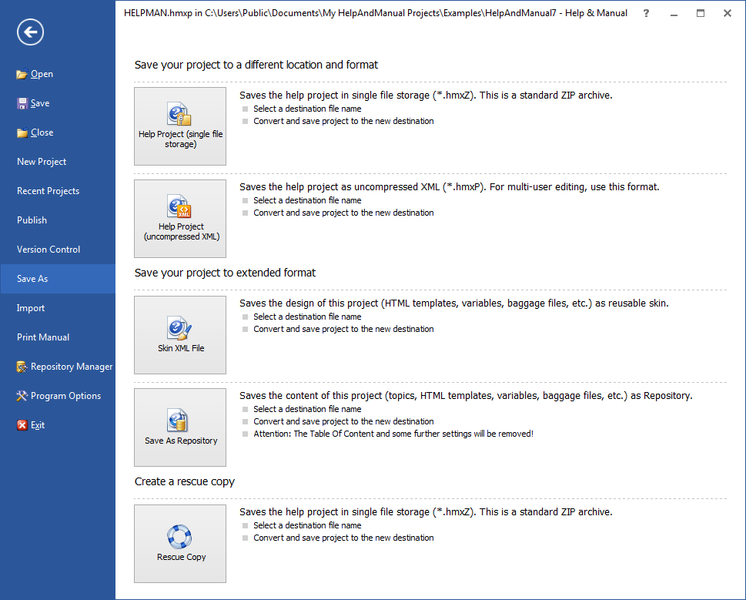The width and height of the screenshot is (746, 600).
Task: Go back using the circled arrow icon
Action: [x=30, y=32]
